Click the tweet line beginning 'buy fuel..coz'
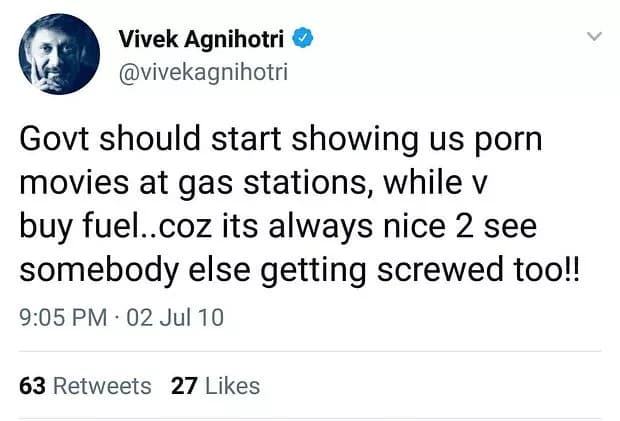 tap(278, 228)
